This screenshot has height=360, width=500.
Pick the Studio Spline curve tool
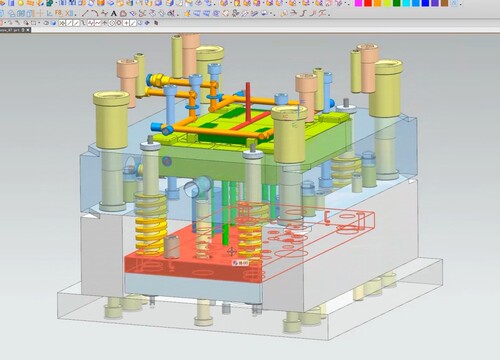click(x=104, y=14)
